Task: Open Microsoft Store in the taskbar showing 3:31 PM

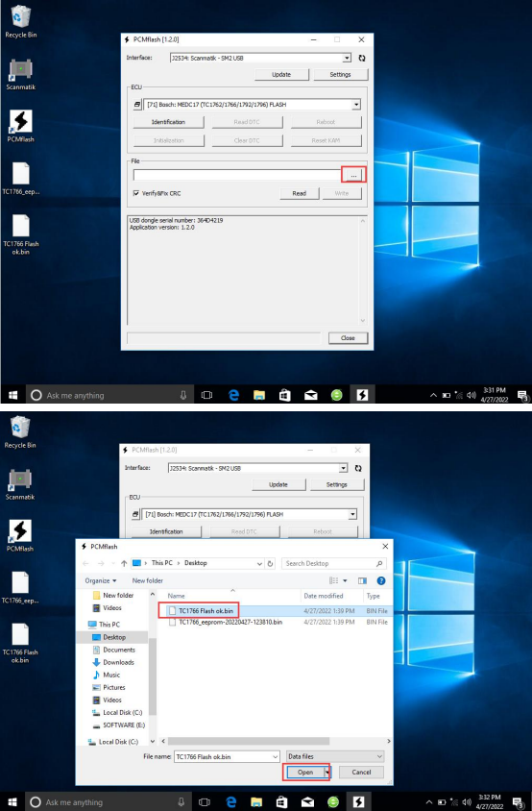Action: [285, 395]
